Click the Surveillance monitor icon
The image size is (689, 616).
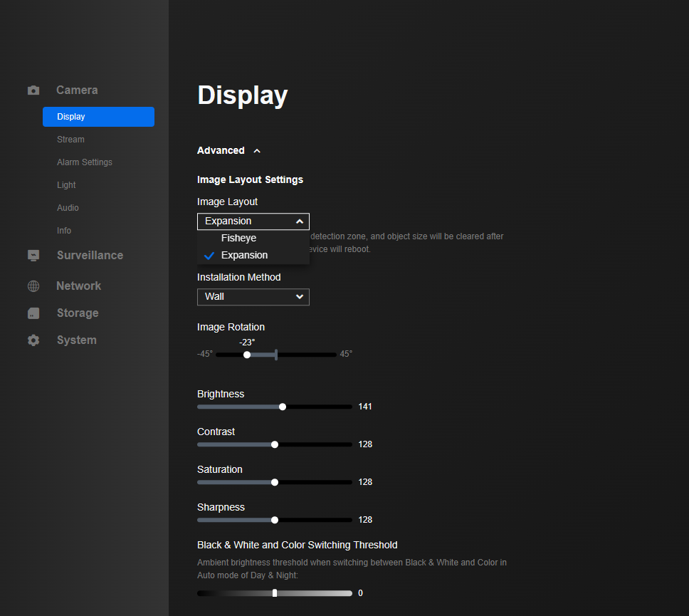coord(33,256)
